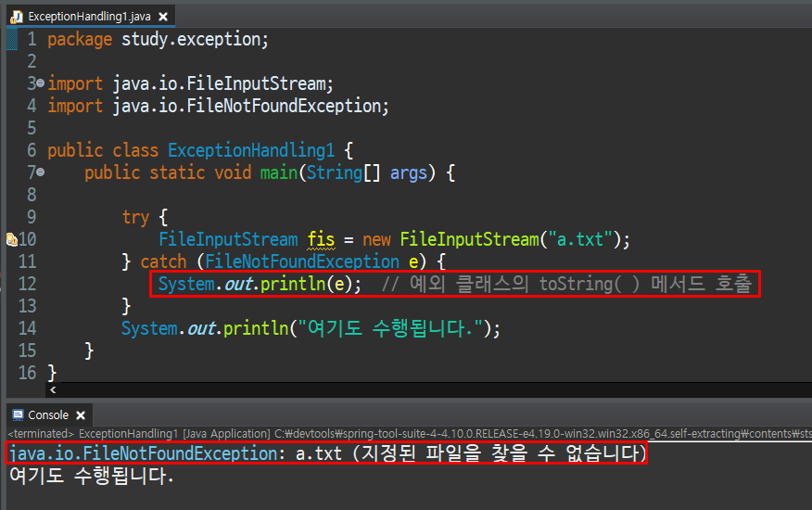Image resolution: width=812 pixels, height=510 pixels.
Task: Click line number 12 in the gutter
Action: (28, 284)
